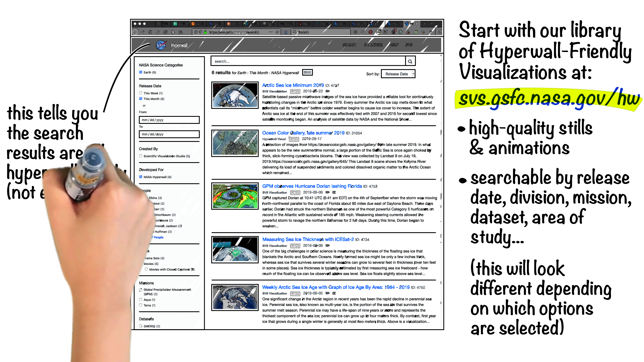This screenshot has width=644, height=362.
Task: Click the site 'search...' text field
Action: (x=308, y=61)
